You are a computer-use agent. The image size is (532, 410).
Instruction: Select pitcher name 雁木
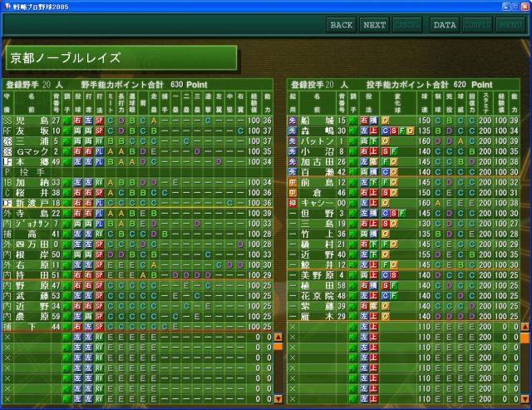(318, 316)
